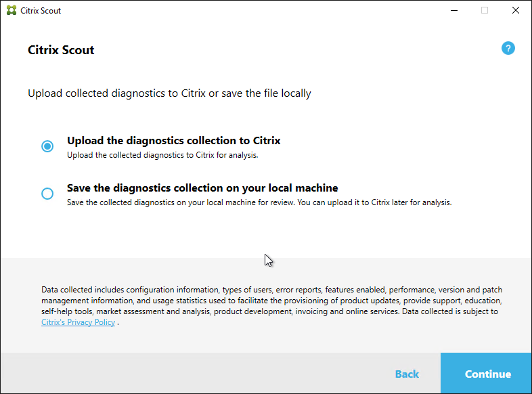
Task: Click the 'Citrix Scout' title bar text
Action: (41, 11)
